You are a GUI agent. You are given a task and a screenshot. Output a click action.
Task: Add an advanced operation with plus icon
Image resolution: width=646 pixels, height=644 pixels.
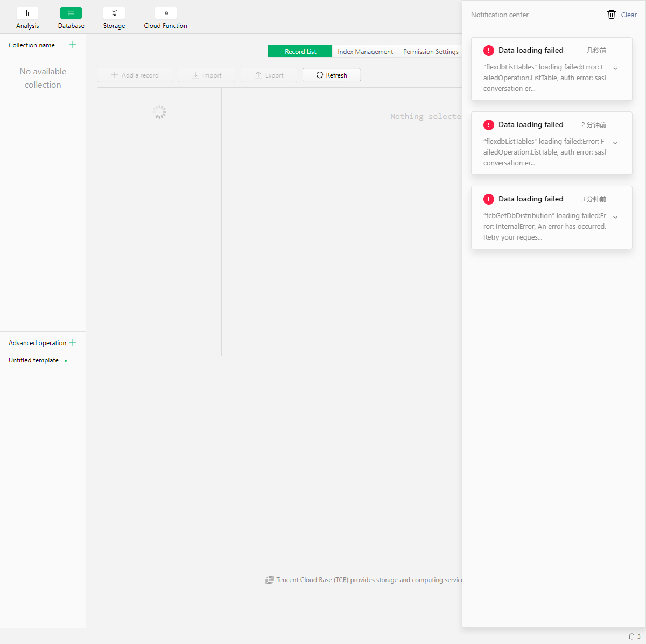click(x=73, y=342)
